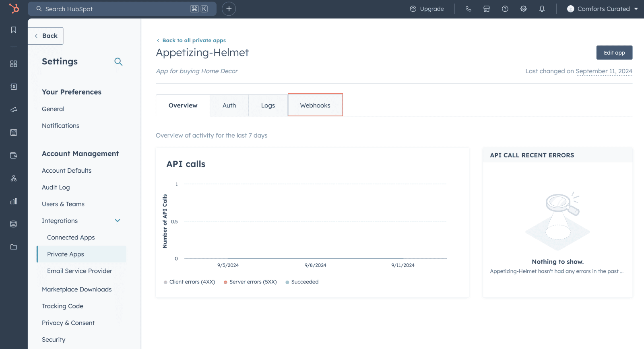The image size is (644, 349).
Task: Click the API calls chart heading
Action: [186, 164]
